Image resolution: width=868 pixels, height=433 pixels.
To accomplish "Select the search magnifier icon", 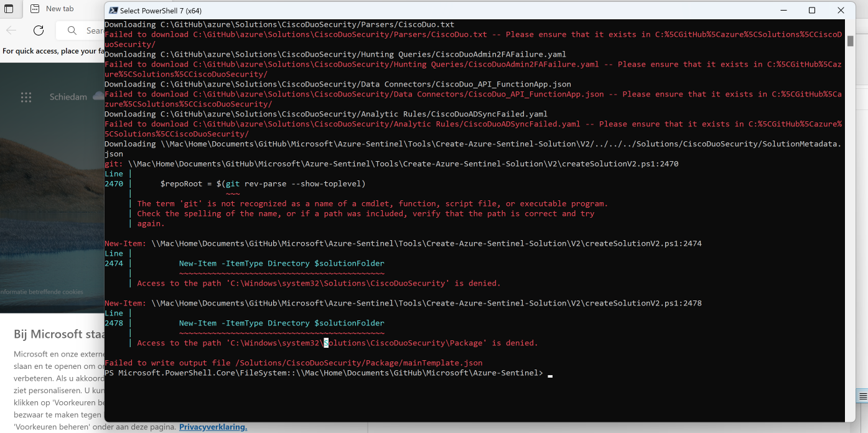I will tap(72, 30).
